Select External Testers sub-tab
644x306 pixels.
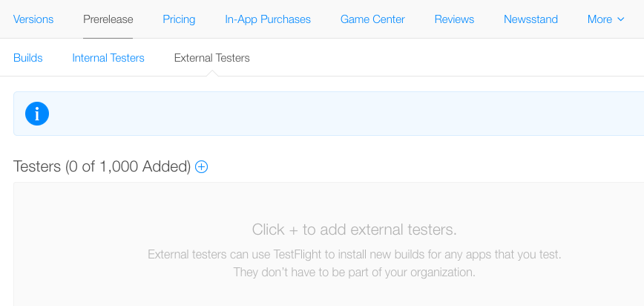point(212,58)
